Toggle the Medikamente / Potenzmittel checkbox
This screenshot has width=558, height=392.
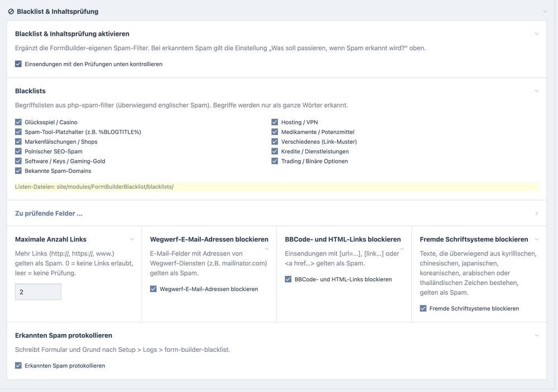(275, 132)
